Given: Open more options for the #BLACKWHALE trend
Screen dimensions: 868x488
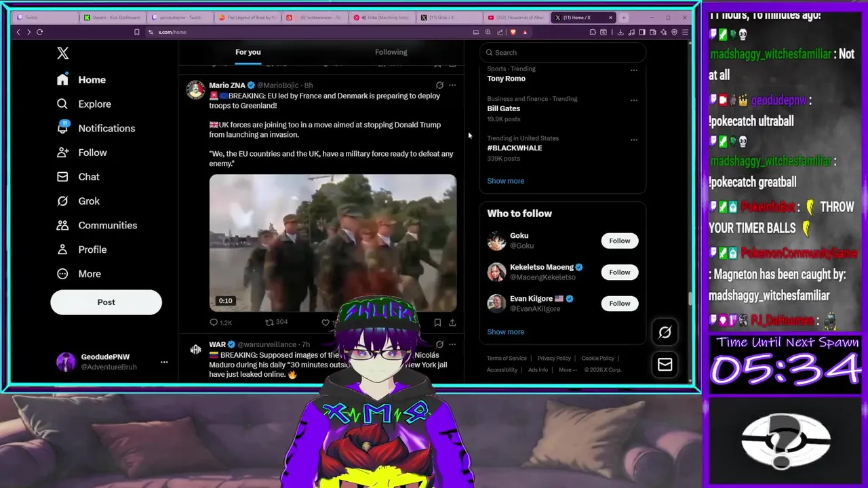Looking at the screenshot, I should coord(634,140).
